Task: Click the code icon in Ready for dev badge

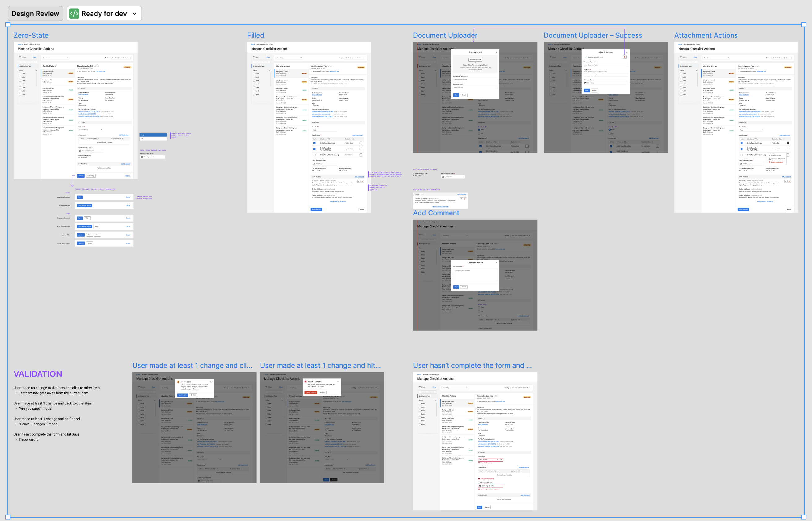Action: (74, 14)
